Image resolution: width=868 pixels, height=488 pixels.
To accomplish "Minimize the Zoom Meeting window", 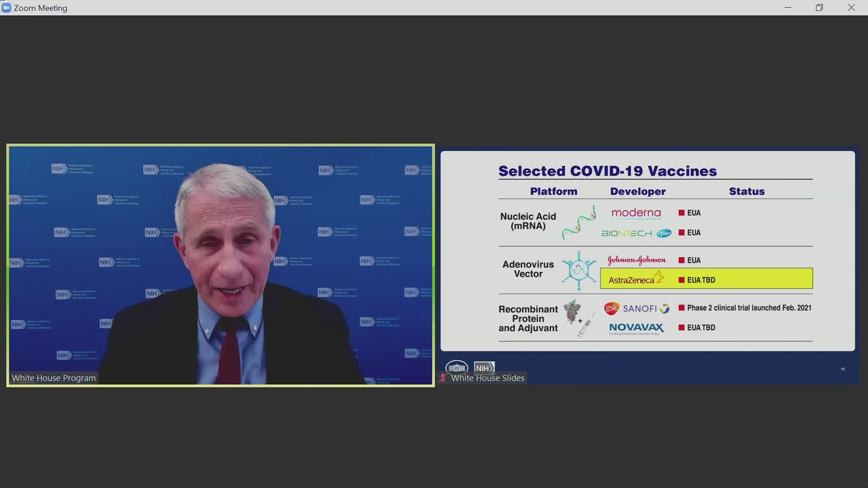I will click(x=788, y=8).
